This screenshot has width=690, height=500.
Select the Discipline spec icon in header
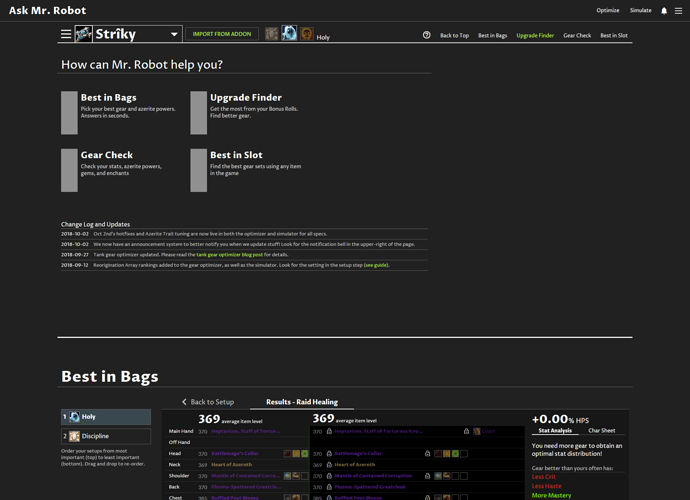[272, 33]
